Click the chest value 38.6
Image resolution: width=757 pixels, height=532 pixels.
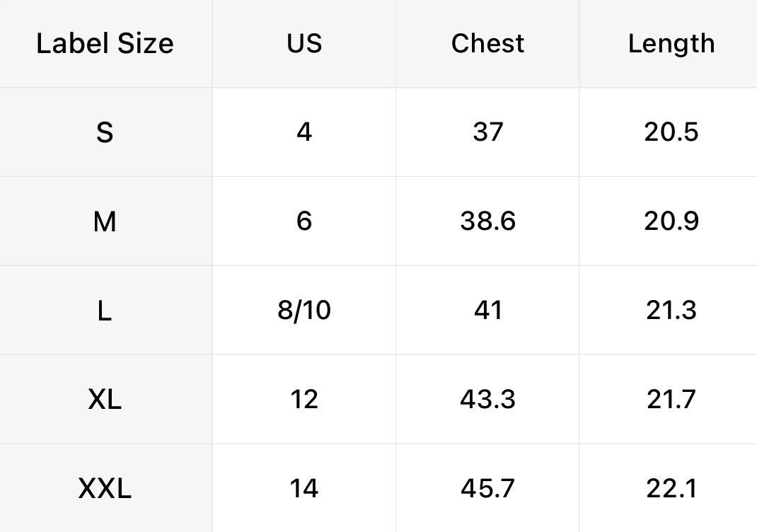487,221
